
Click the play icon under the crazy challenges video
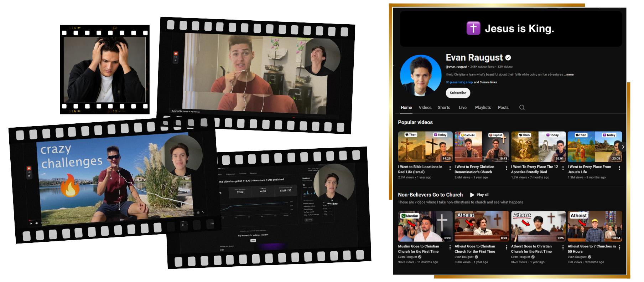(31, 224)
